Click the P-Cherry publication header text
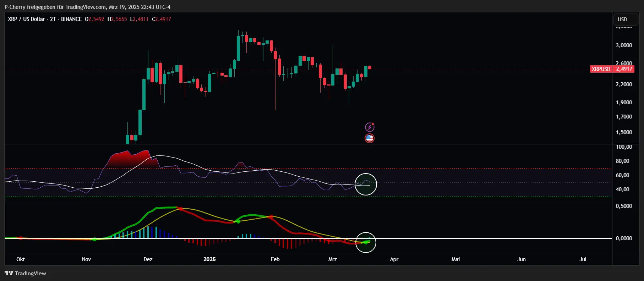Viewport: 644px width, 281px height. tap(87, 7)
